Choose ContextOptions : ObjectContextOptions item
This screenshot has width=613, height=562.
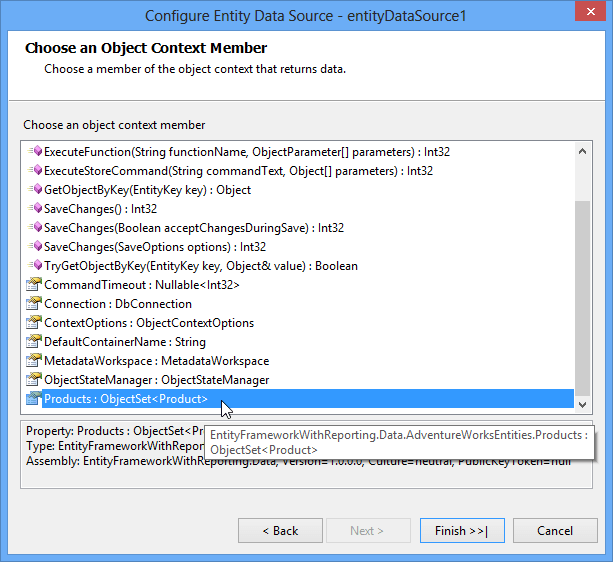149,323
